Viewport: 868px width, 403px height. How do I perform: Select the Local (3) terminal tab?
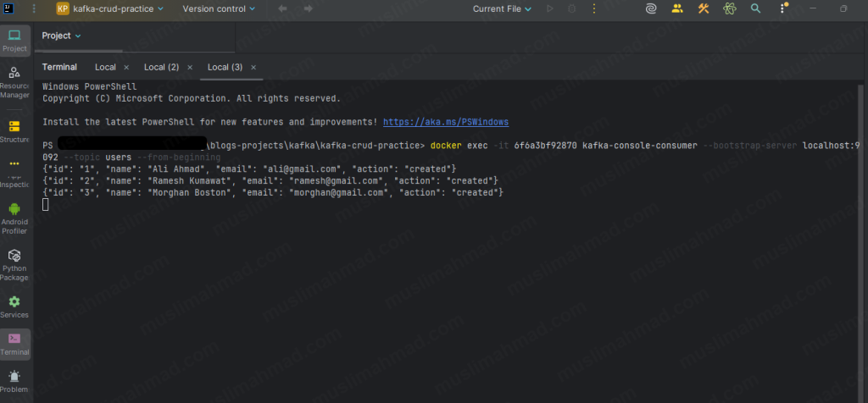(225, 67)
